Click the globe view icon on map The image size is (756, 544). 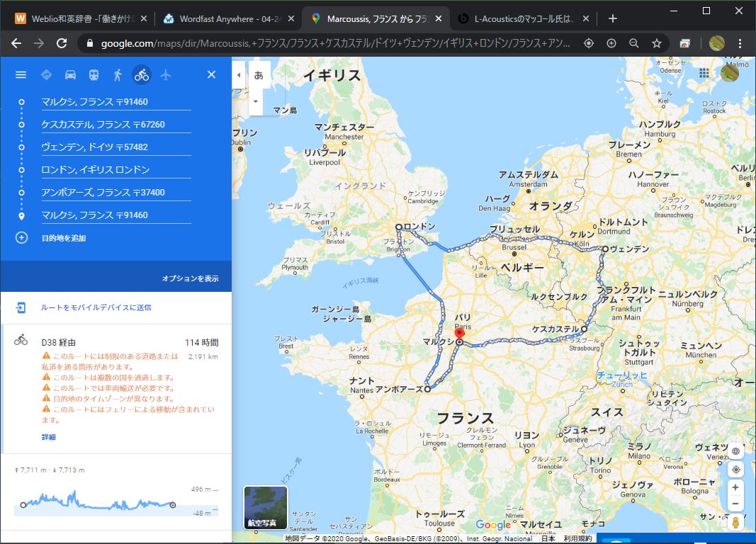[x=735, y=451]
